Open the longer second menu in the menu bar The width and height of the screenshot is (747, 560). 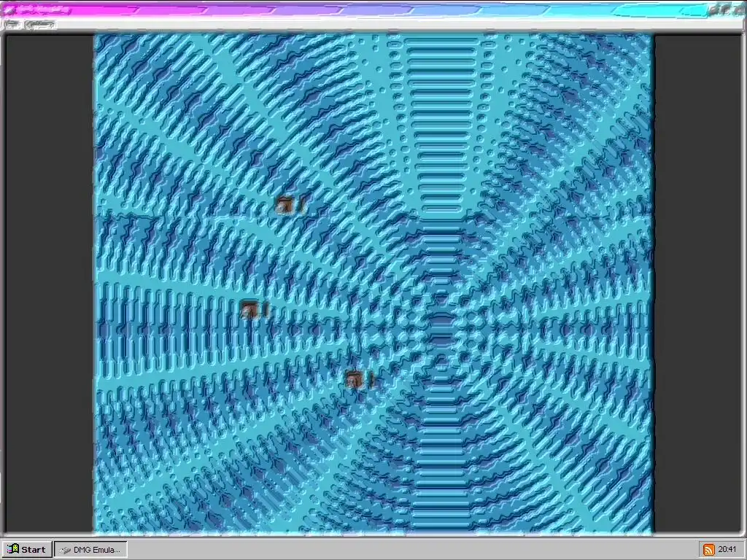coord(41,24)
